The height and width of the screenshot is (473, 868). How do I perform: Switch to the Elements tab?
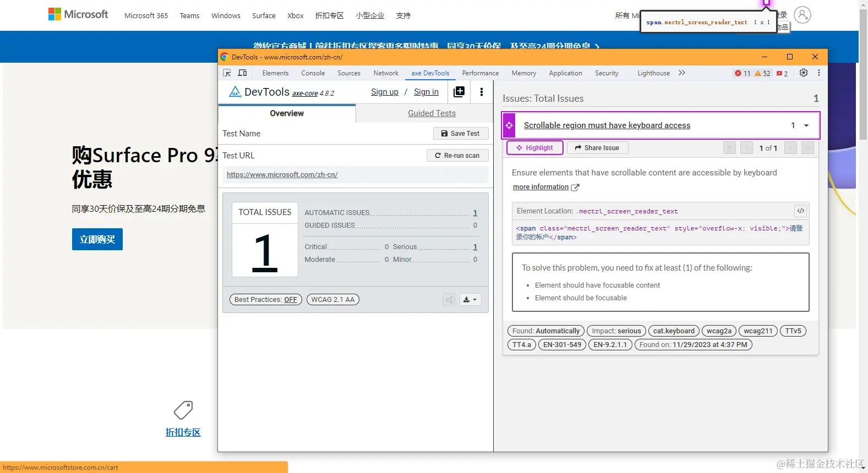[x=275, y=73]
